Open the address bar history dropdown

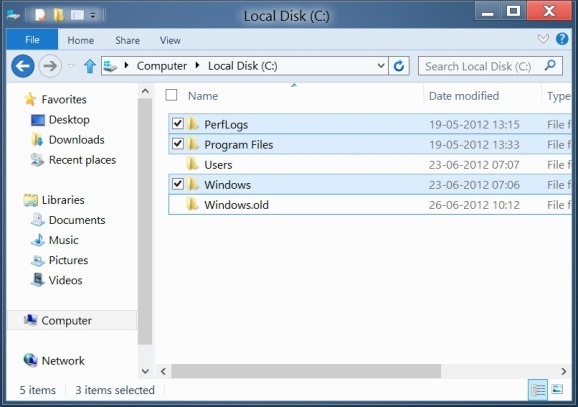click(x=381, y=66)
